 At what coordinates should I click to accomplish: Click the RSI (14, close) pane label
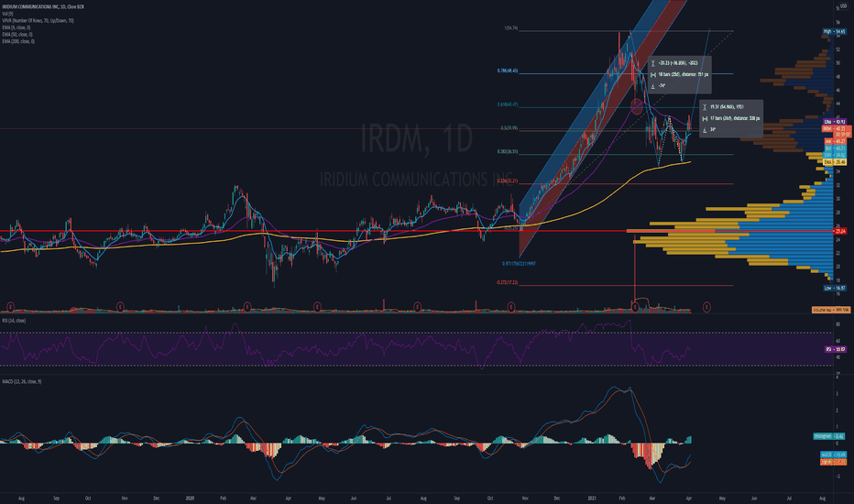14,321
